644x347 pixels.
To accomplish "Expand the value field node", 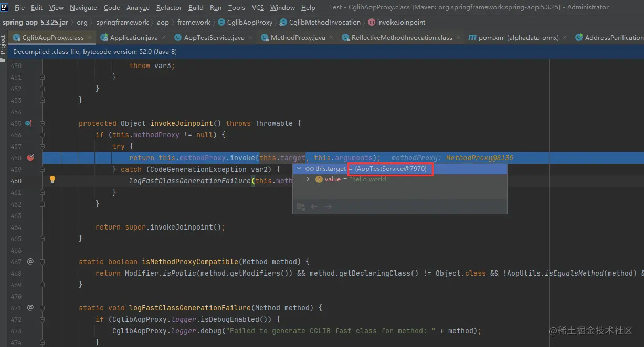I will [x=308, y=179].
